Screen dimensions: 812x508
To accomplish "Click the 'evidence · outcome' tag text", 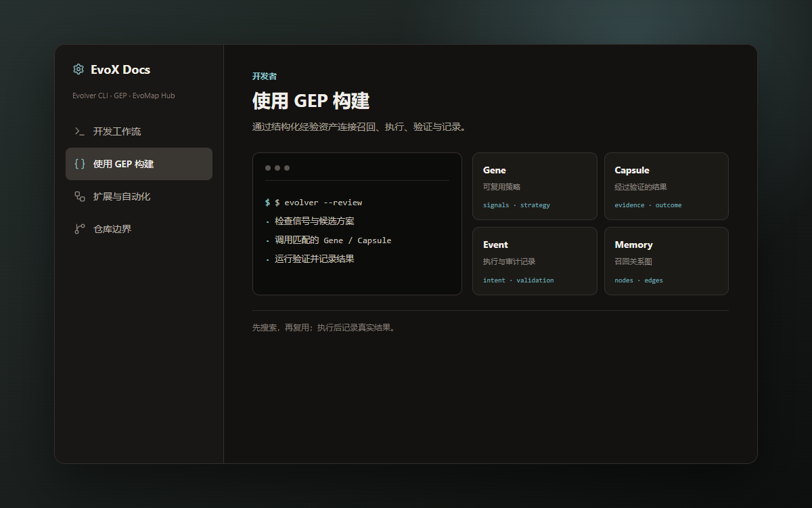I will tap(648, 205).
